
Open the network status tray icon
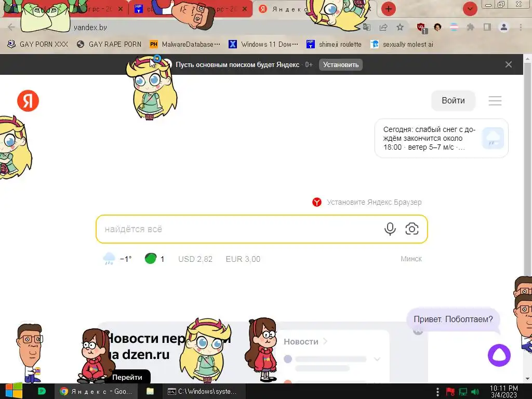pos(463,392)
